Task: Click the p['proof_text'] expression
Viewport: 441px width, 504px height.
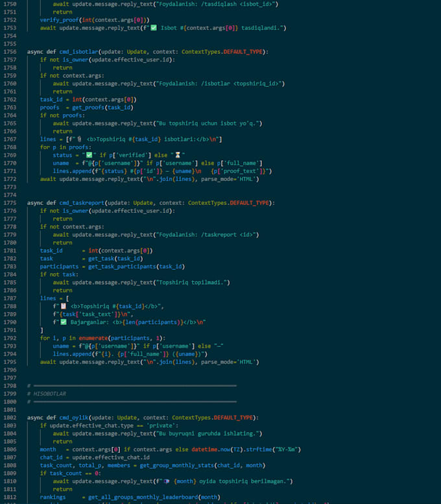Action: tap(239, 171)
